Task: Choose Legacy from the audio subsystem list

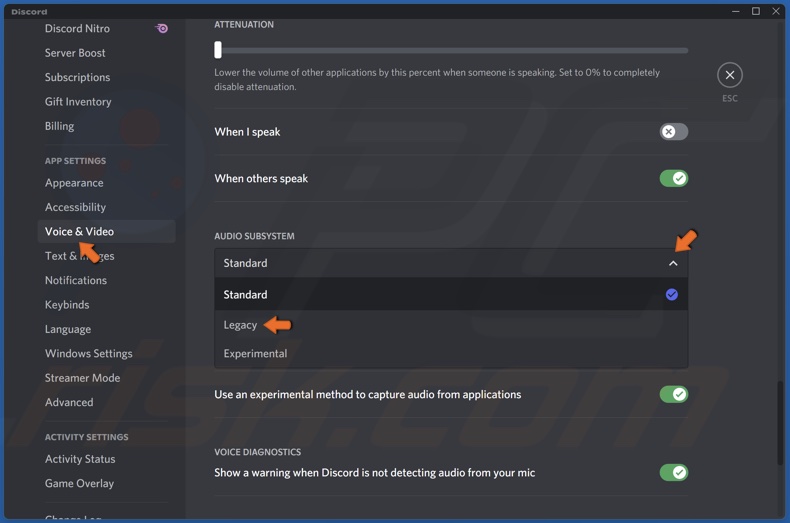Action: pyautogui.click(x=241, y=325)
